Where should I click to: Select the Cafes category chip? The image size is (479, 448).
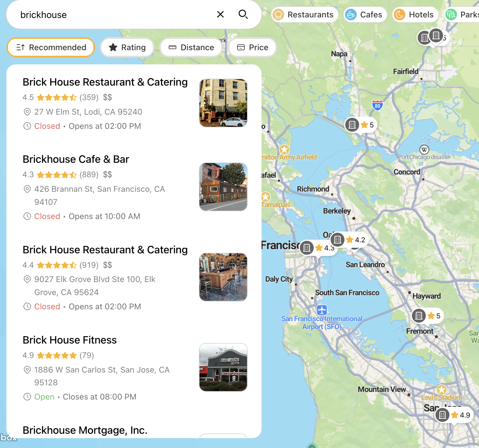coord(365,15)
